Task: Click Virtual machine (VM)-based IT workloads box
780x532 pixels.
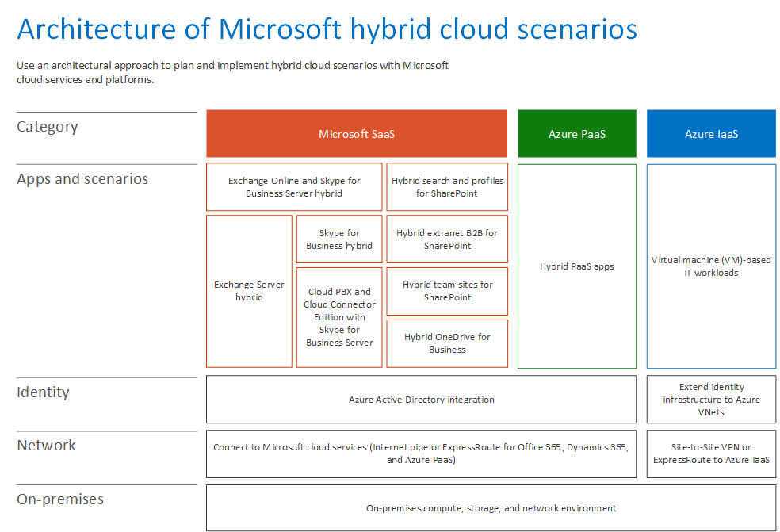Action: [x=711, y=266]
